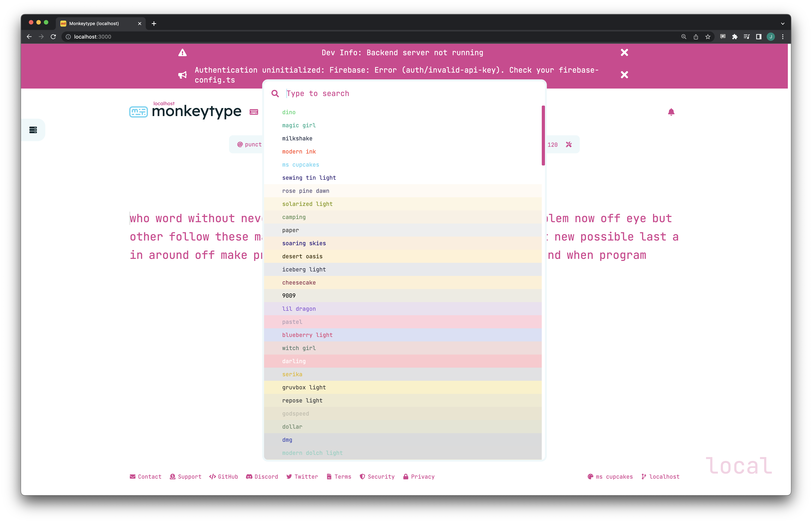This screenshot has height=523, width=812.
Task: Pick the gruvbox light theme
Action: [403, 387]
